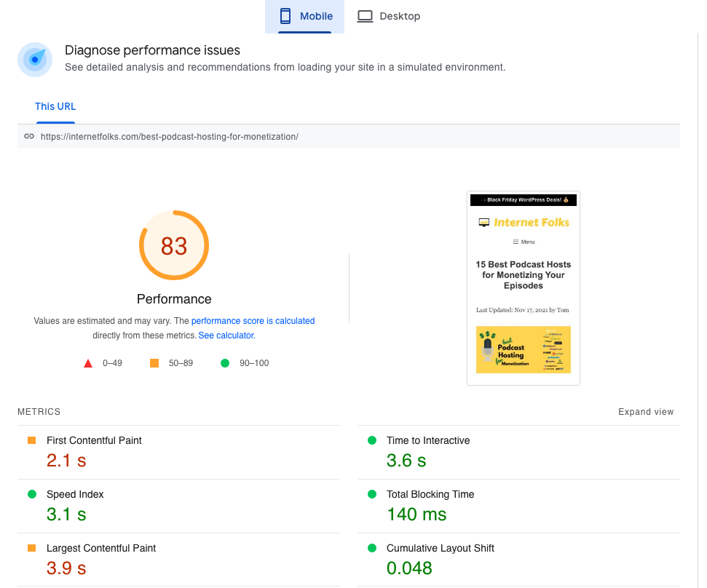Click the Performance label under the gauge

click(x=174, y=299)
